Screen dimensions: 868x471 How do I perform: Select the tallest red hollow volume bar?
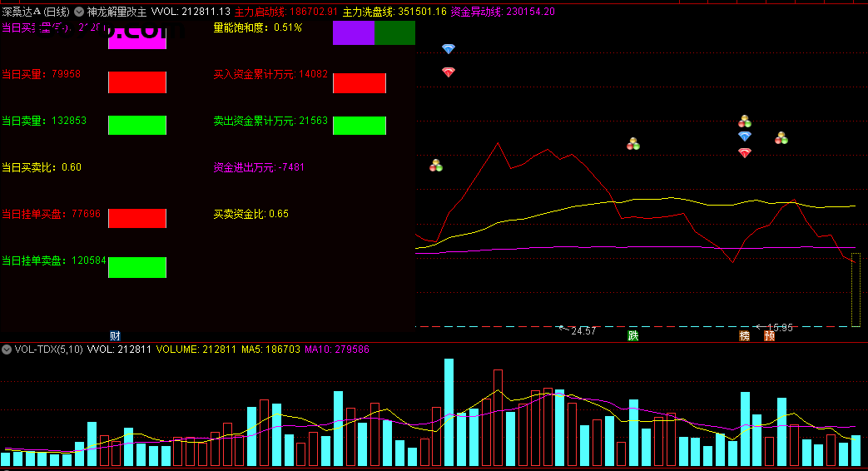click(x=498, y=418)
